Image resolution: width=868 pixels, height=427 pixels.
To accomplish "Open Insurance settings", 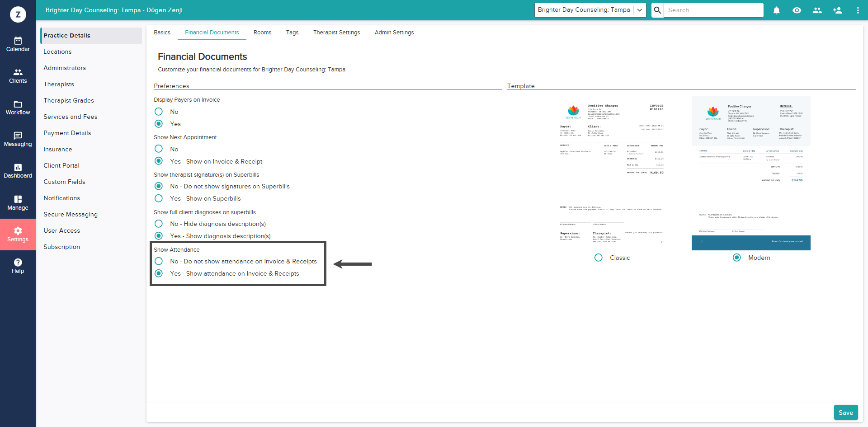I will point(91,150).
